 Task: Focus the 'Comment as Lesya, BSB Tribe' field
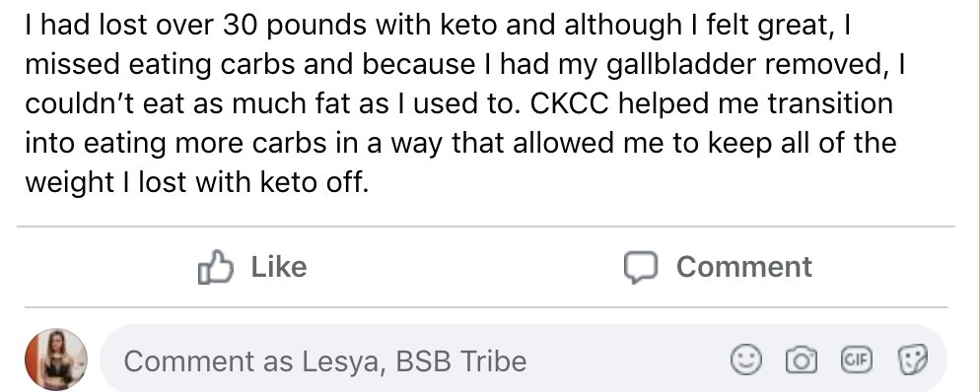coord(524,360)
